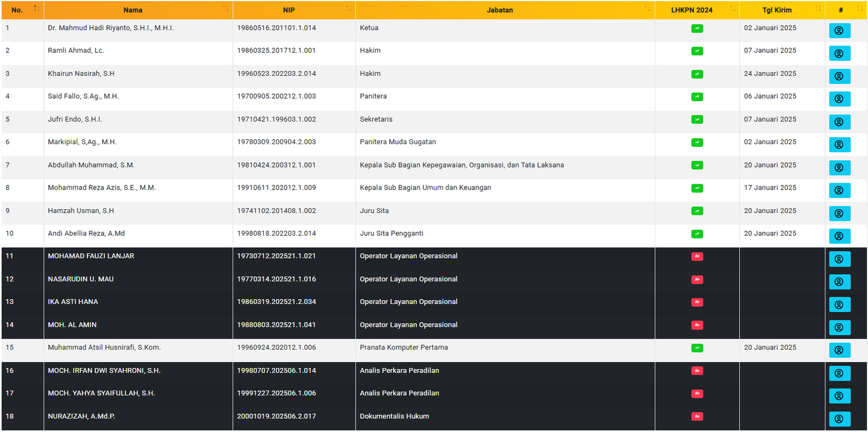The image size is (868, 432).
Task: Click red LHKPN status badge for IKA ASTI HANA
Action: [697, 302]
